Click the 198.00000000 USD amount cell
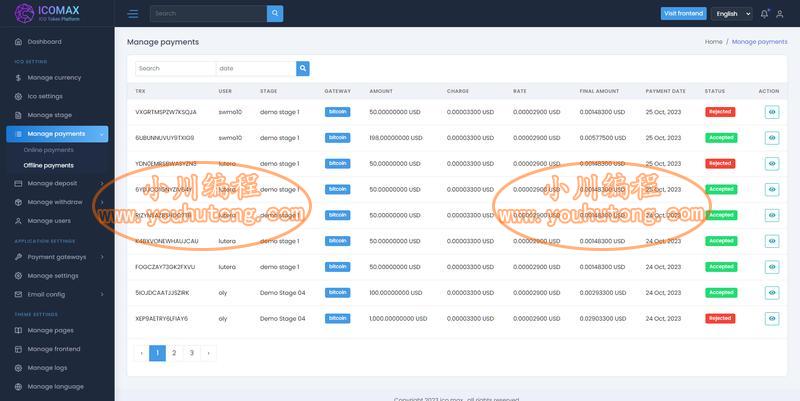 [x=396, y=138]
